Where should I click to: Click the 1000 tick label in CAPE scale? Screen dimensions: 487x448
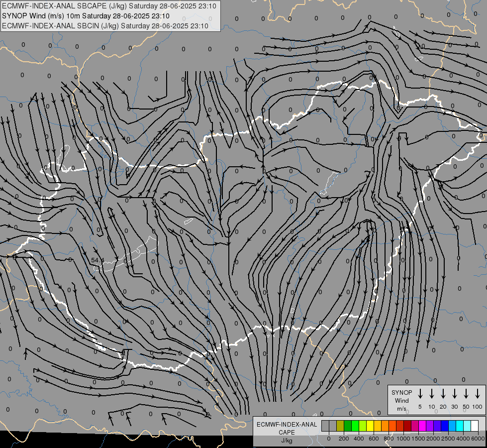[403, 439]
